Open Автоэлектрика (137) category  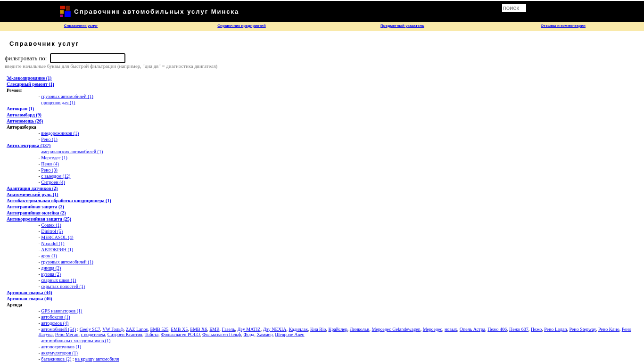pos(29,146)
